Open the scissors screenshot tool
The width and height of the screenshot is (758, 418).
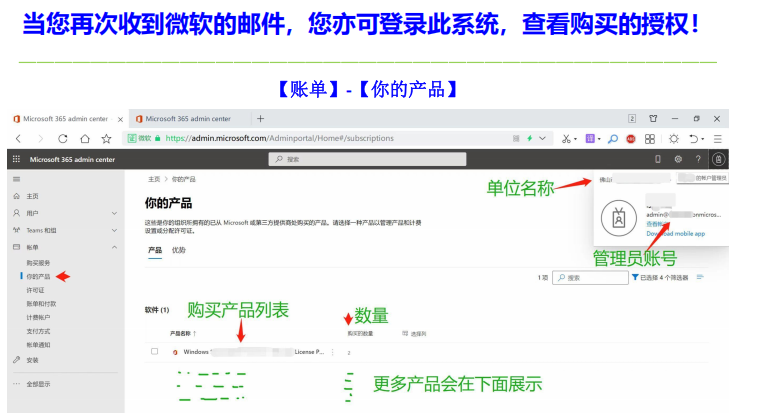click(x=566, y=139)
